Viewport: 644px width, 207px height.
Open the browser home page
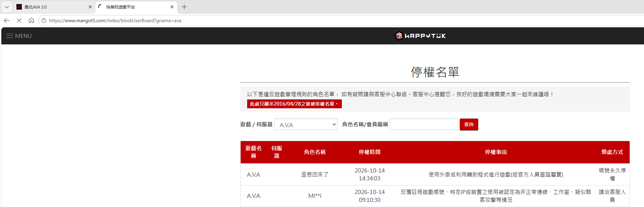31,20
